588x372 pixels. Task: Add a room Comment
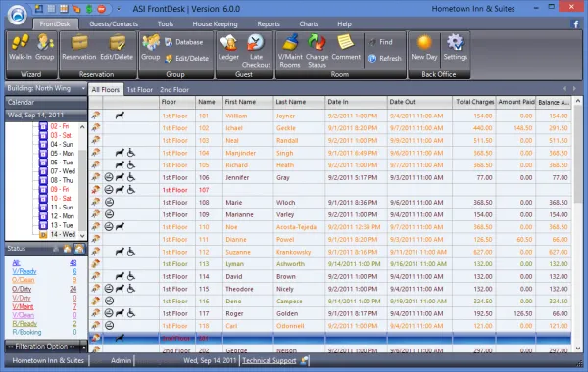point(346,47)
